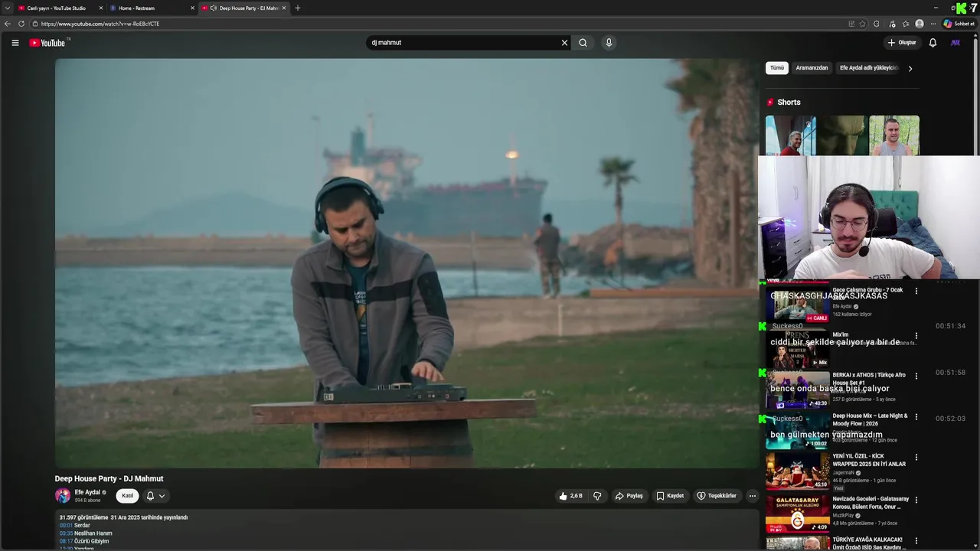Viewport: 980px width, 551px height.
Task: Click the video title Deep House Party
Action: (x=109, y=479)
